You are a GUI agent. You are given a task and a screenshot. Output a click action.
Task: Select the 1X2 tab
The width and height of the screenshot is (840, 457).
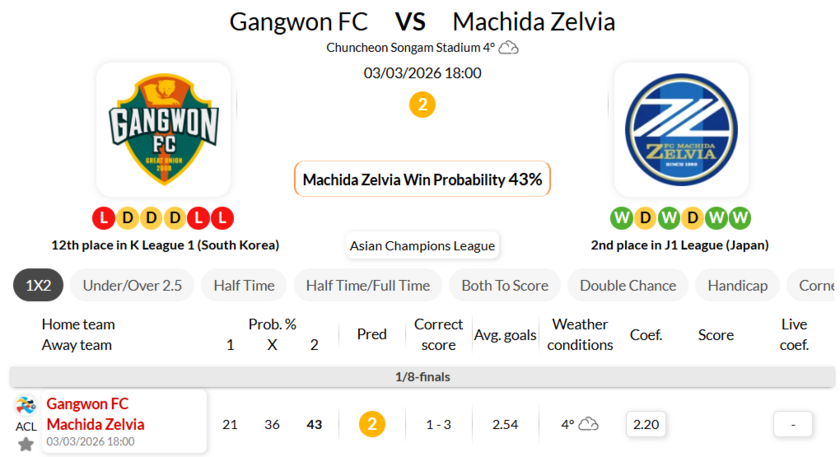click(x=39, y=285)
